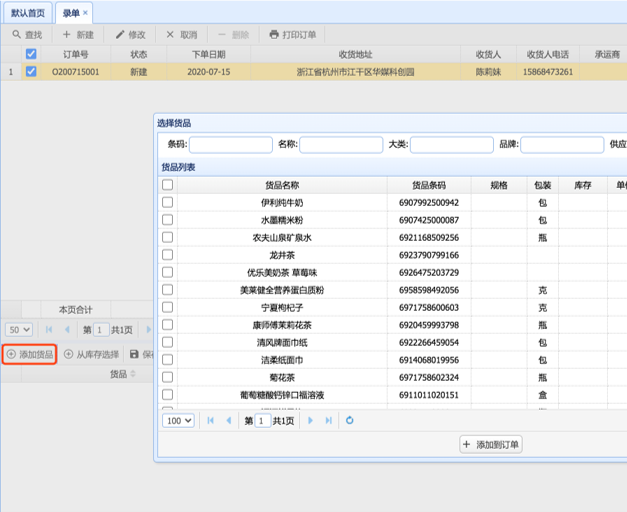
Task: Click the save disk icon button
Action: (134, 354)
